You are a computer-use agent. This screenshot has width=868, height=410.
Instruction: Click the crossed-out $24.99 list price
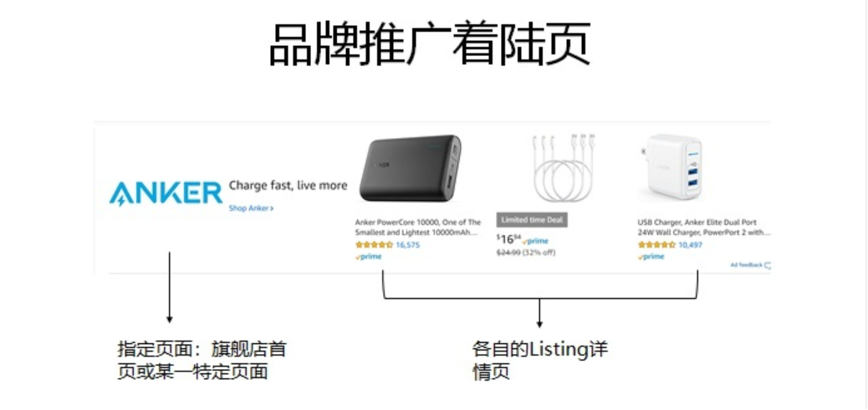point(508,252)
